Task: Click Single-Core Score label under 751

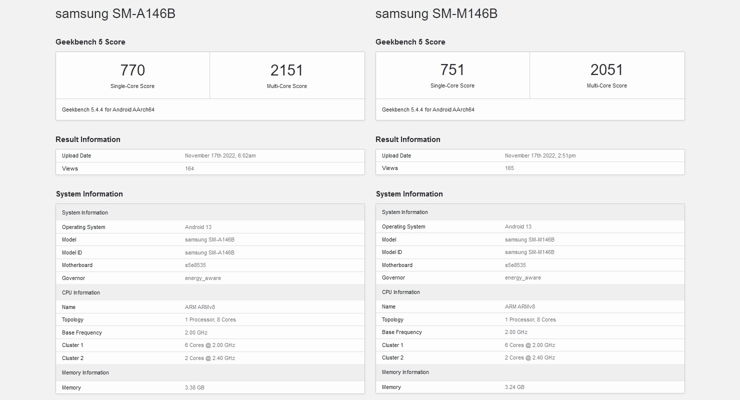Action: 452,86
